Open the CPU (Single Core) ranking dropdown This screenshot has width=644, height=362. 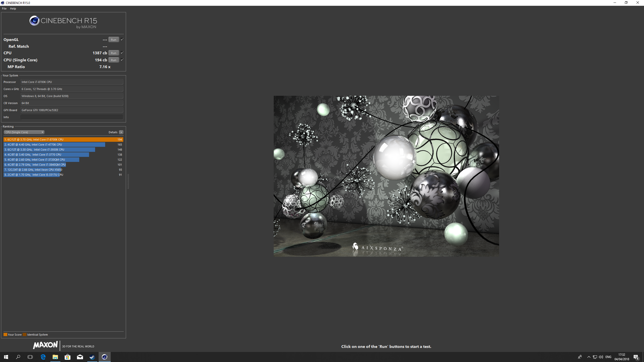[x=24, y=132]
